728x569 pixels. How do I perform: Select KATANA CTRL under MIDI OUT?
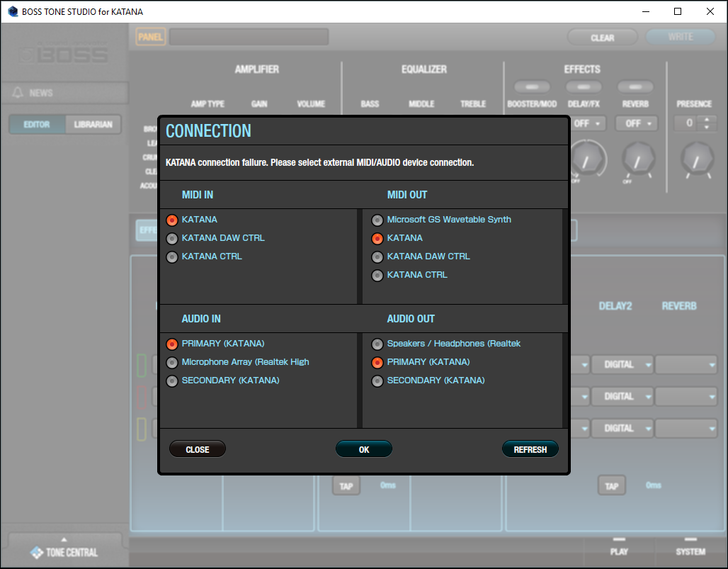tap(377, 276)
